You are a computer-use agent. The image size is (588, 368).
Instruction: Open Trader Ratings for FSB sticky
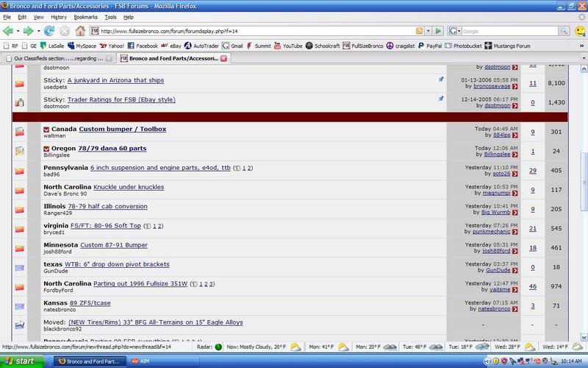121,100
